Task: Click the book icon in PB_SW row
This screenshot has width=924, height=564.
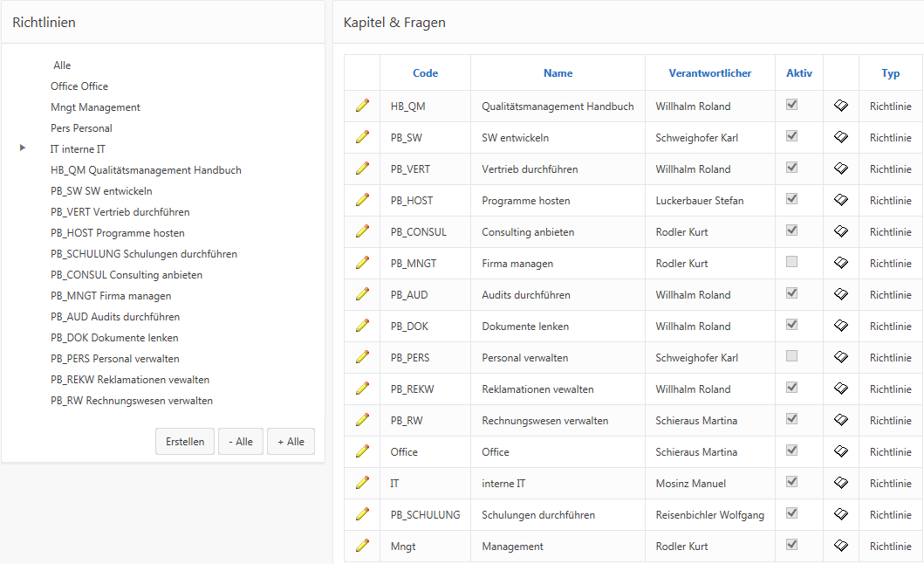Action: [840, 137]
